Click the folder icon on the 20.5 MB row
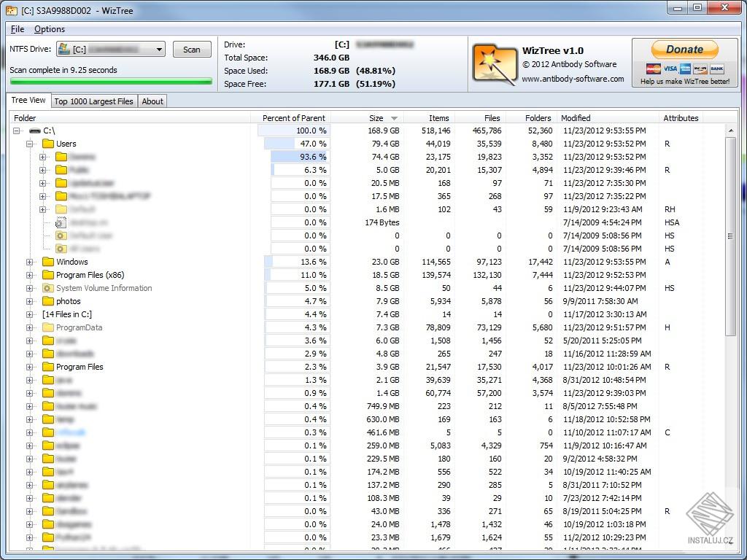This screenshot has height=560, width=747. [61, 183]
